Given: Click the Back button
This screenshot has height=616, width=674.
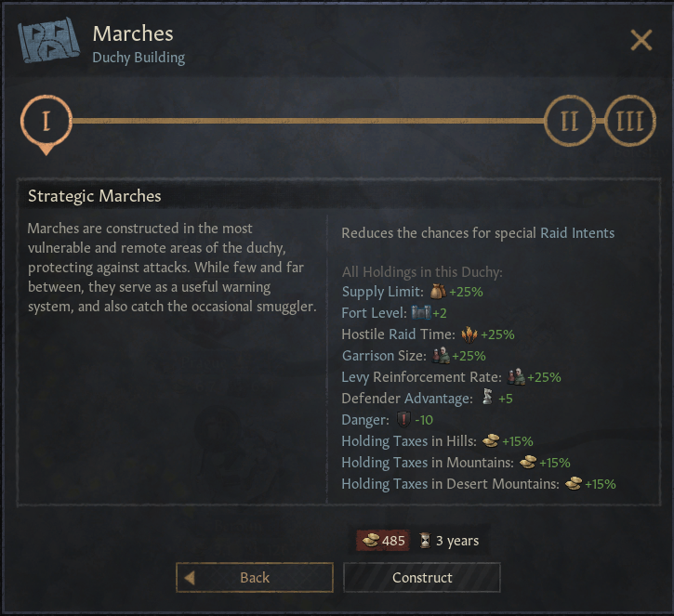Looking at the screenshot, I should (255, 577).
